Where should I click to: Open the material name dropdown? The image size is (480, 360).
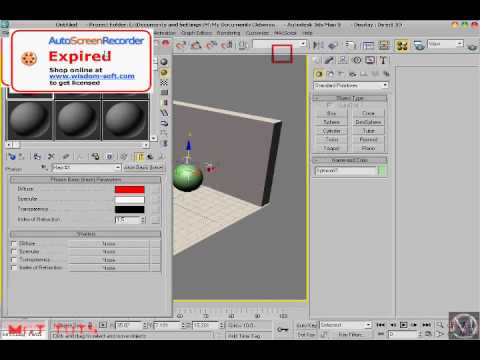87,167
